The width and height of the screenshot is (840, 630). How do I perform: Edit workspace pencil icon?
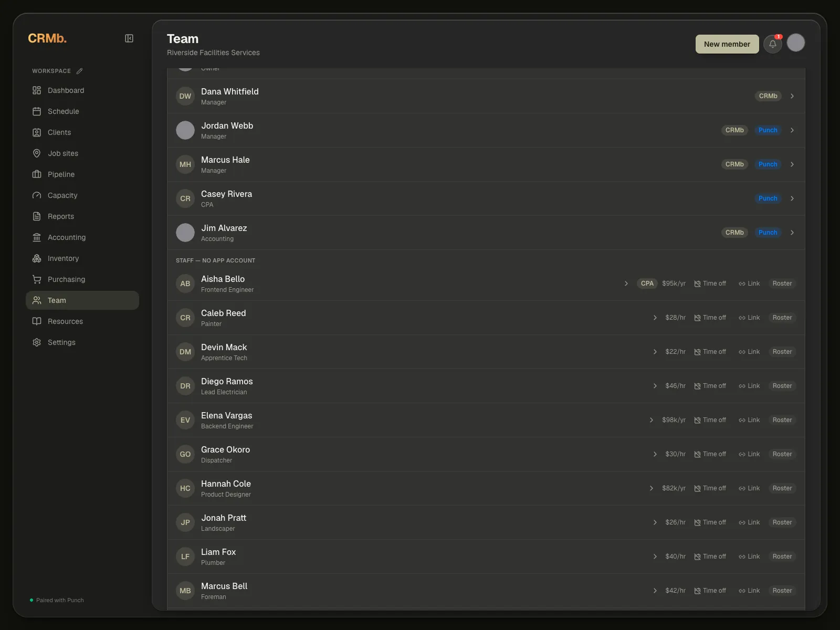coord(79,71)
